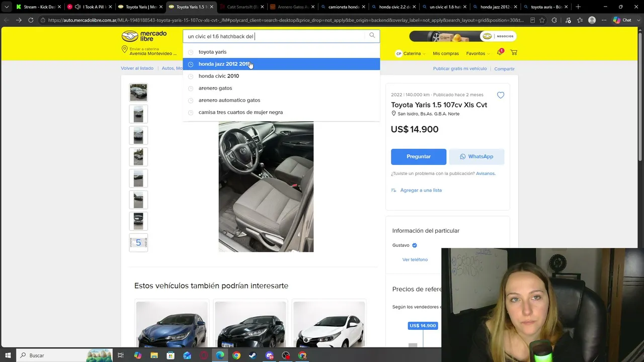Image resolution: width=644 pixels, height=362 pixels.
Task: Open Steam from the taskbar
Action: click(x=253, y=355)
